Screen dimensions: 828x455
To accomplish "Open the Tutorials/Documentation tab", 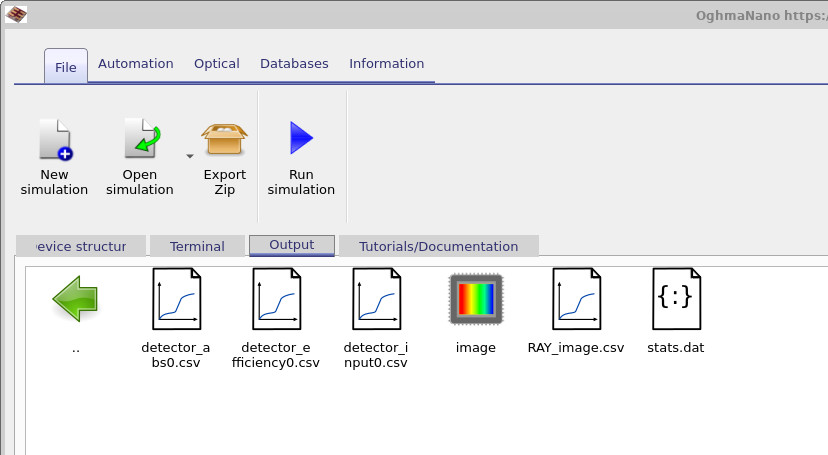I will pos(438,247).
